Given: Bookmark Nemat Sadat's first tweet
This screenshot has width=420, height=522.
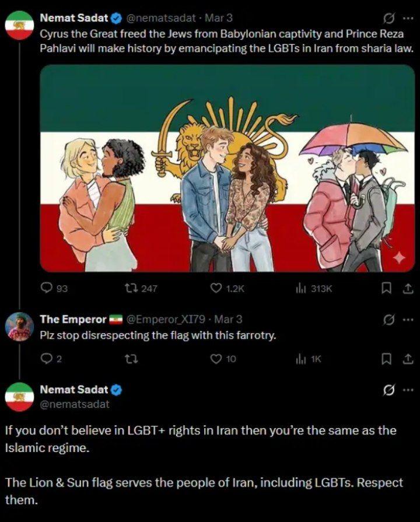Looking at the screenshot, I should click(385, 288).
